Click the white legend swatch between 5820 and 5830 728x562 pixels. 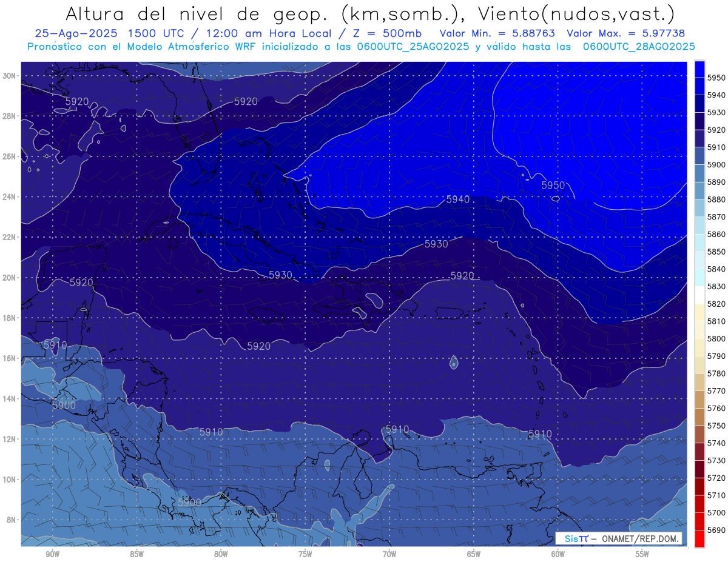tap(699, 295)
